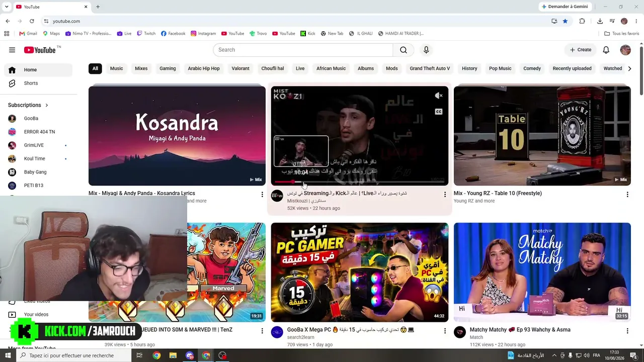Viewport: 644px width, 362px height.
Task: Open the Matchy Matchy video thumbnail
Action: tap(542, 272)
